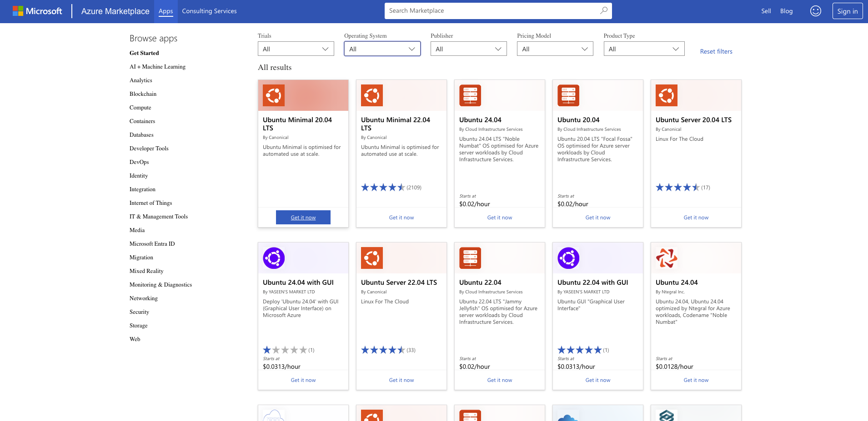Image resolution: width=868 pixels, height=421 pixels.
Task: Click the Ubuntu 20.04 server rack icon
Action: coord(568,95)
